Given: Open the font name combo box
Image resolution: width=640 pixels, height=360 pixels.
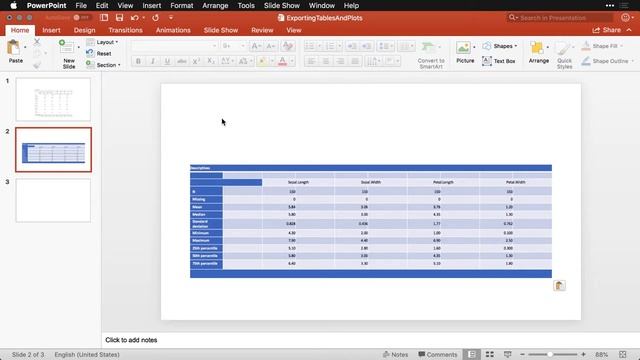Looking at the screenshot, I should click(x=175, y=46).
